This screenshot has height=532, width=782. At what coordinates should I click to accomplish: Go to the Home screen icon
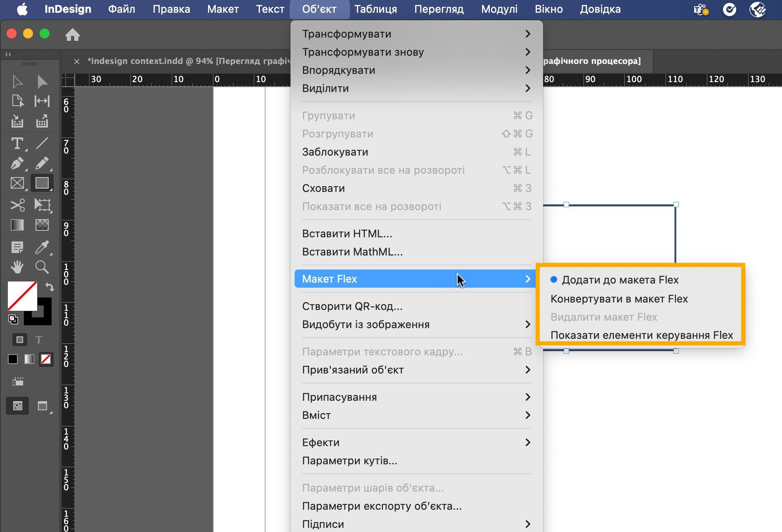[x=73, y=35]
